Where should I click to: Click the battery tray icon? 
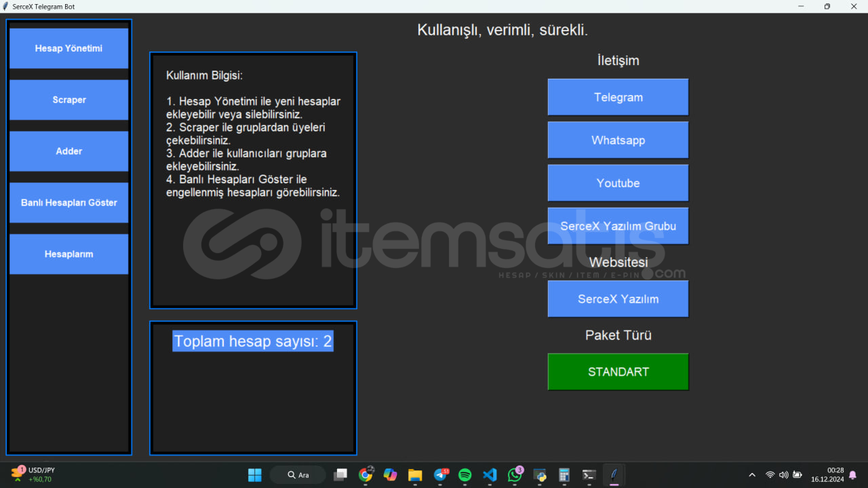tap(797, 475)
